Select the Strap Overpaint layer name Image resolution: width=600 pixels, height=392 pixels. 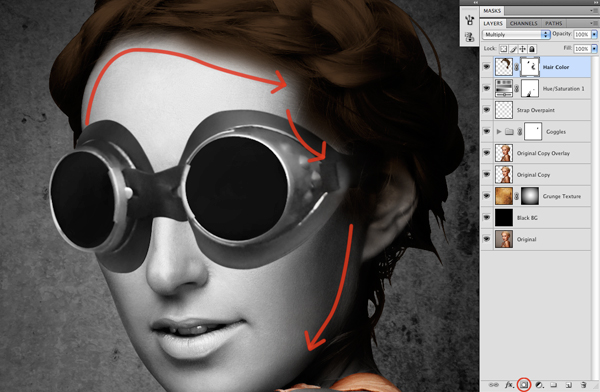click(536, 110)
